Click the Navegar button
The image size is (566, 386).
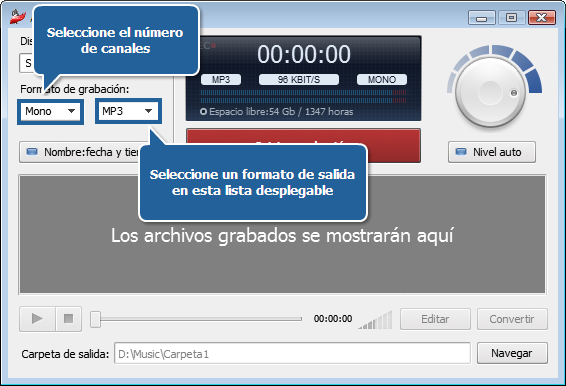click(x=512, y=353)
